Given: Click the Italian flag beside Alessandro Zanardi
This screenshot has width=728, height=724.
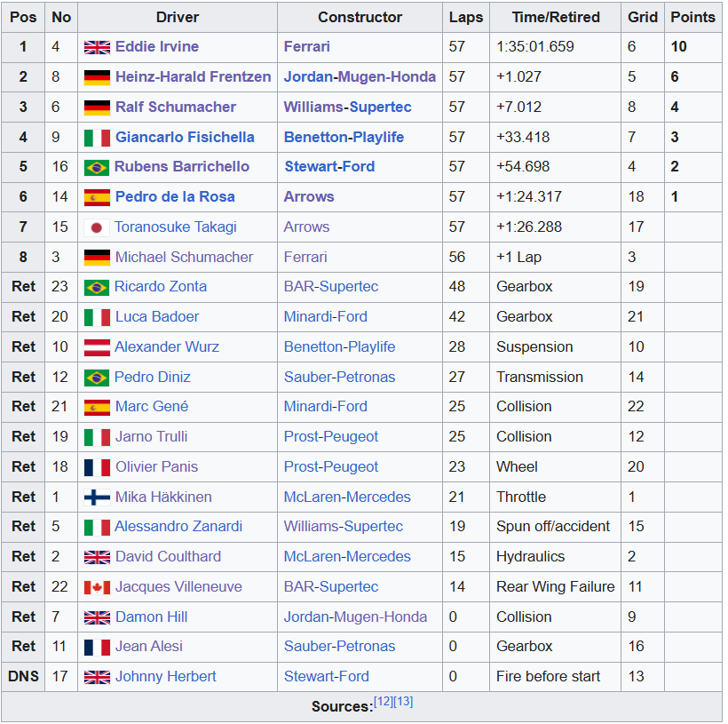Looking at the screenshot, I should point(97,528).
